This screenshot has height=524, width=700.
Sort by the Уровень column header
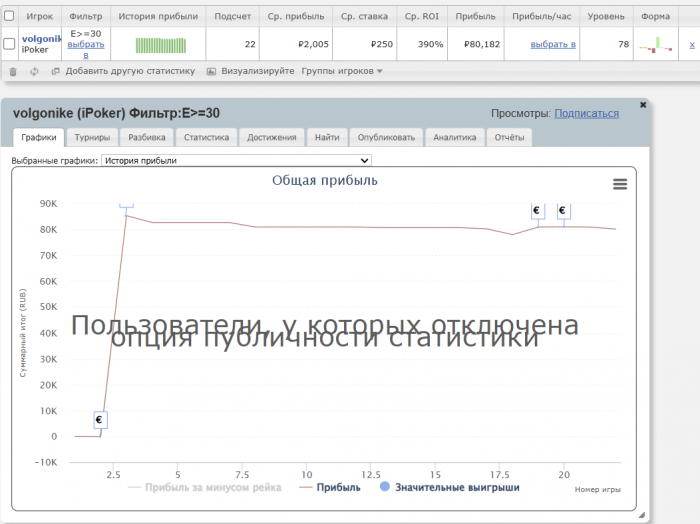pyautogui.click(x=606, y=16)
